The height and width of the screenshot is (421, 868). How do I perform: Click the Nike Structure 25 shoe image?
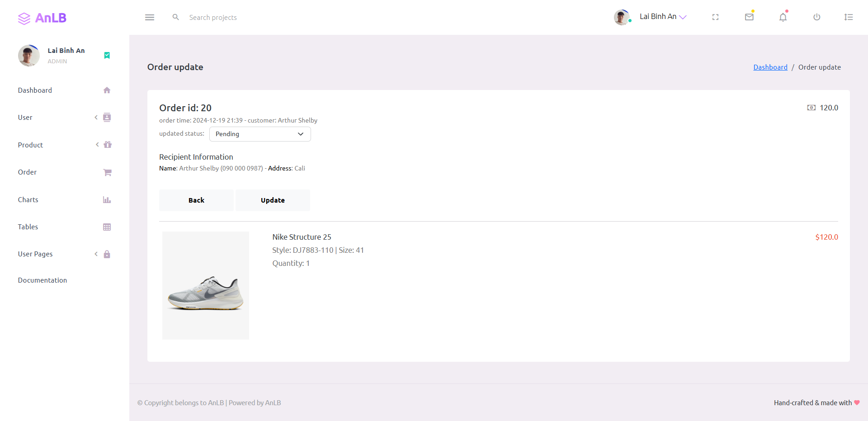206,285
